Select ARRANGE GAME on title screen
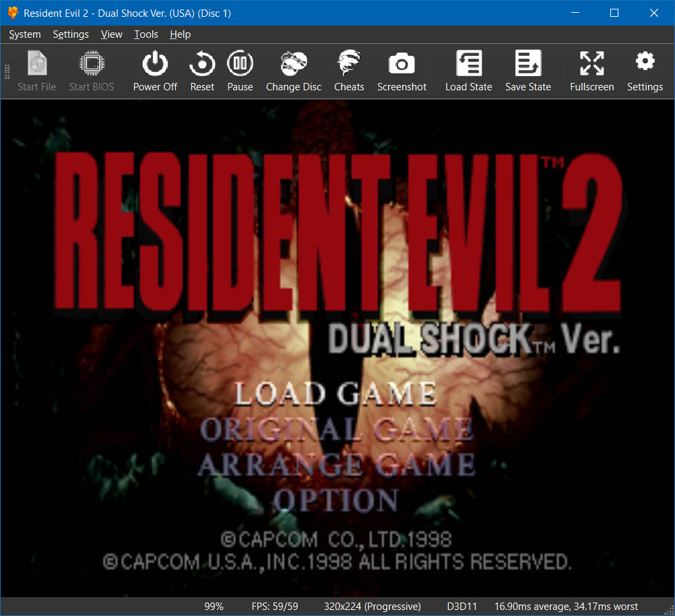 337,465
